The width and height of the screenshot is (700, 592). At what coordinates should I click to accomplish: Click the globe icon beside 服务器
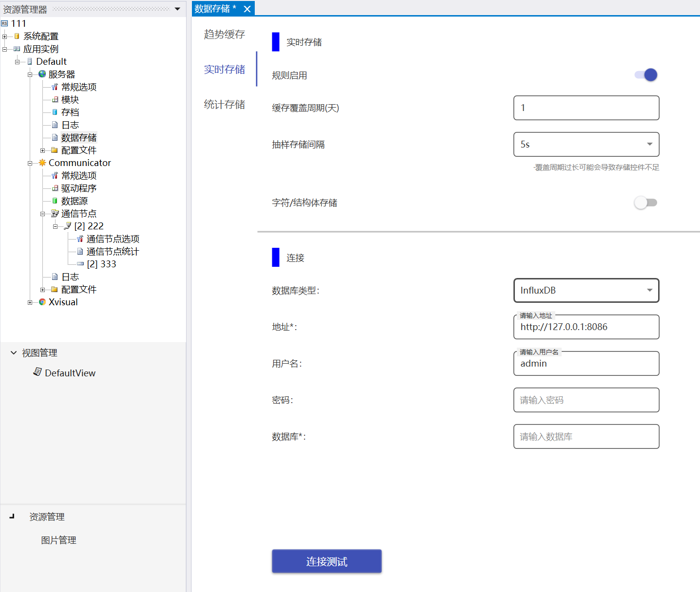coord(42,74)
